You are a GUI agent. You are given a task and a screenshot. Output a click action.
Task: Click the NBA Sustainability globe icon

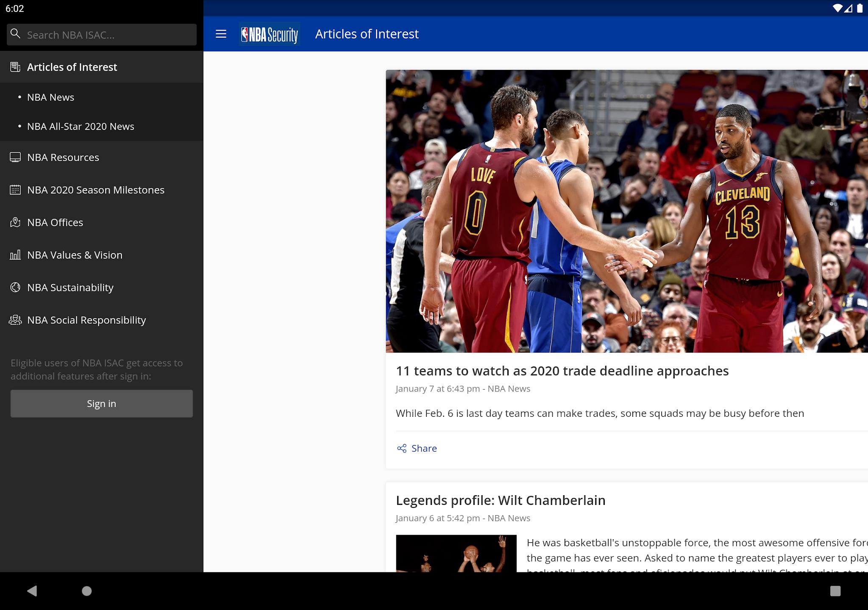pyautogui.click(x=15, y=288)
